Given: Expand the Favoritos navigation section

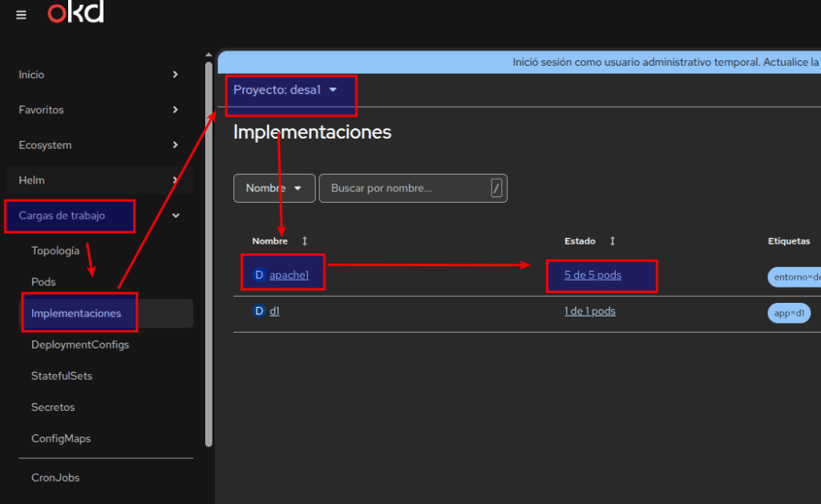Looking at the screenshot, I should 176,110.
